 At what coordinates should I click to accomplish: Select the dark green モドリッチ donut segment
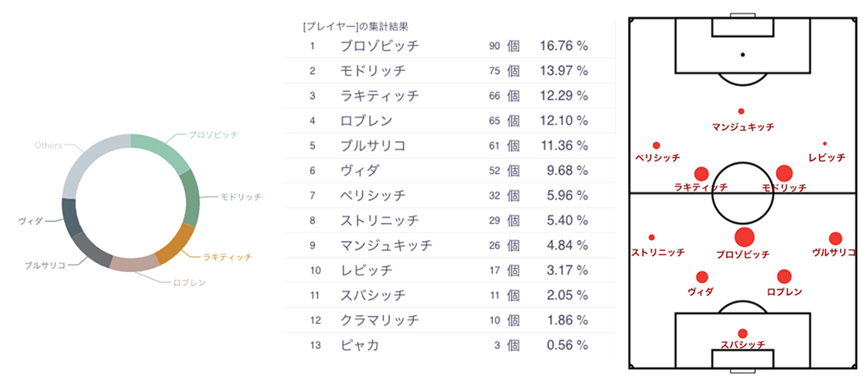click(190, 197)
